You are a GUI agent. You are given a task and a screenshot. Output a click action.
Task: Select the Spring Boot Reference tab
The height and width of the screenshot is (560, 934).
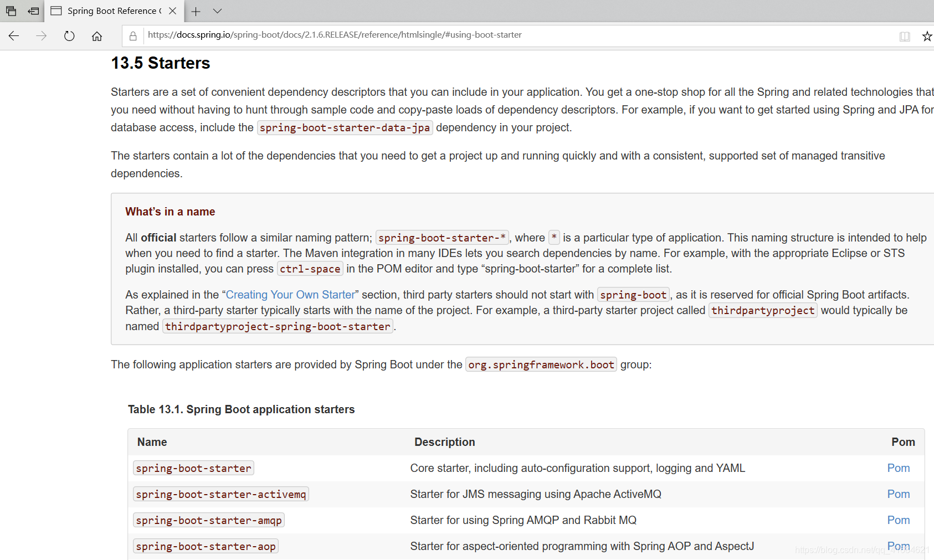[114, 11]
